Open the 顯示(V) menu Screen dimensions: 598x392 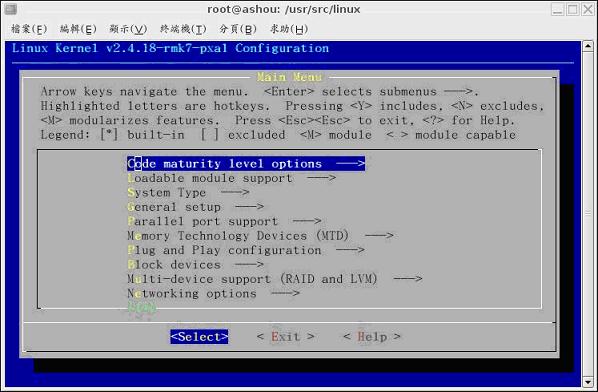point(128,29)
